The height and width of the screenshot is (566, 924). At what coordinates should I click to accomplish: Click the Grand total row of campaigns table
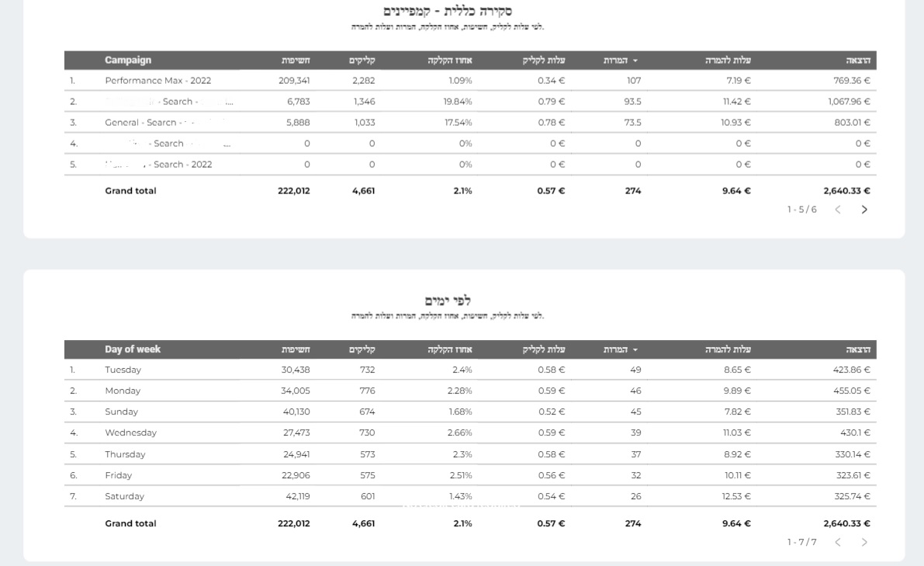132,190
